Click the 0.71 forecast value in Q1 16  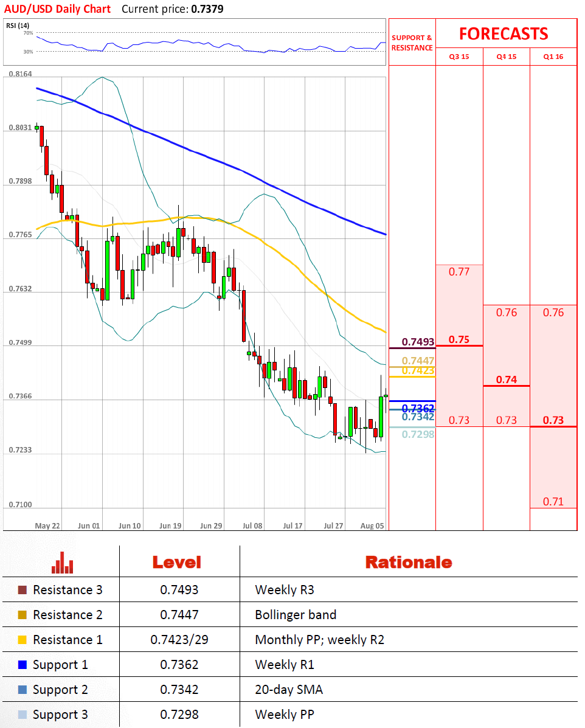click(553, 502)
